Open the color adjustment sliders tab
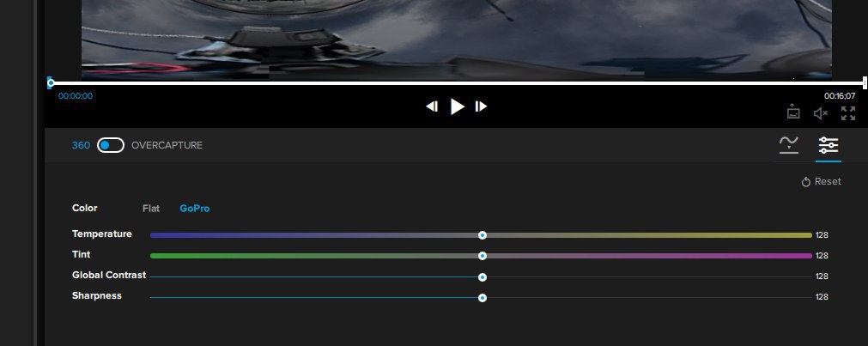The image size is (868, 346). coord(829,145)
